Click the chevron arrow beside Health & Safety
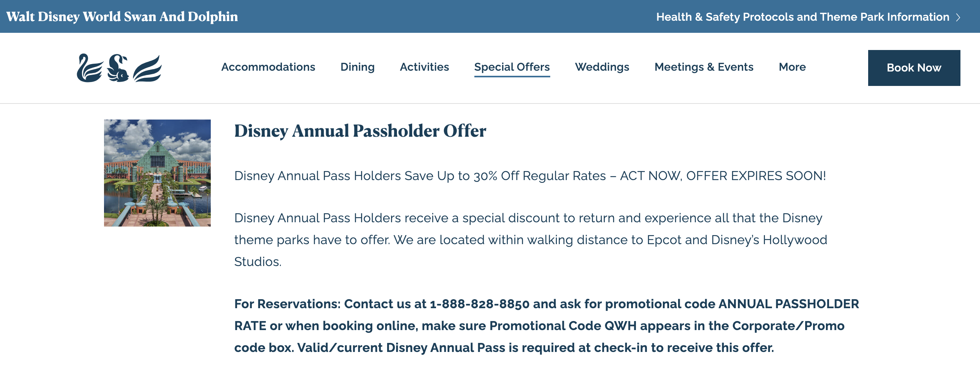The width and height of the screenshot is (980, 375). pyautogui.click(x=958, y=17)
